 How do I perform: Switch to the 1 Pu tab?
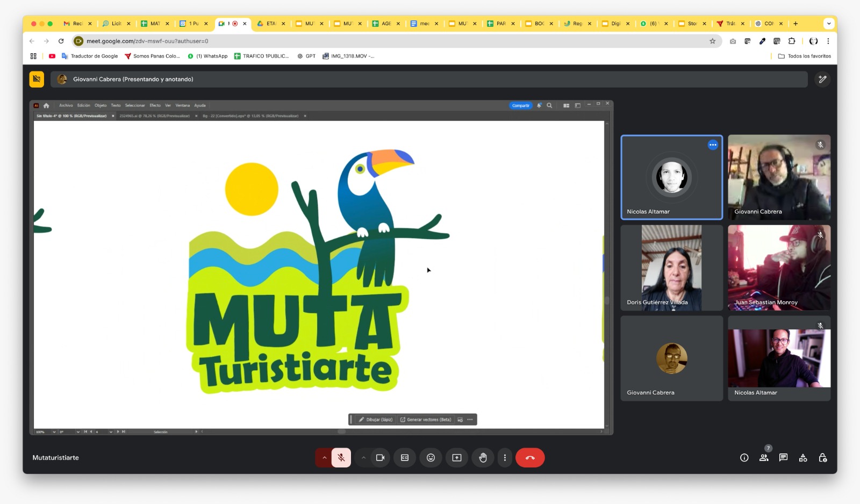click(193, 24)
